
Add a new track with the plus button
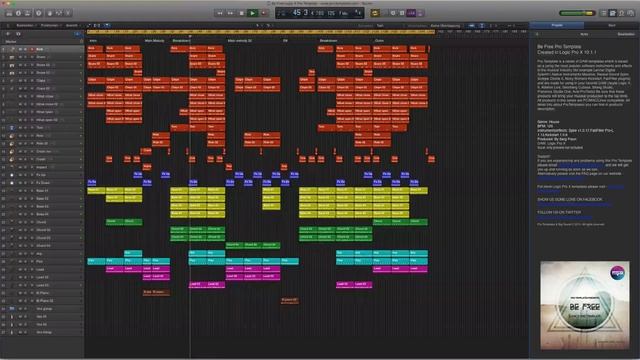click(8, 34)
